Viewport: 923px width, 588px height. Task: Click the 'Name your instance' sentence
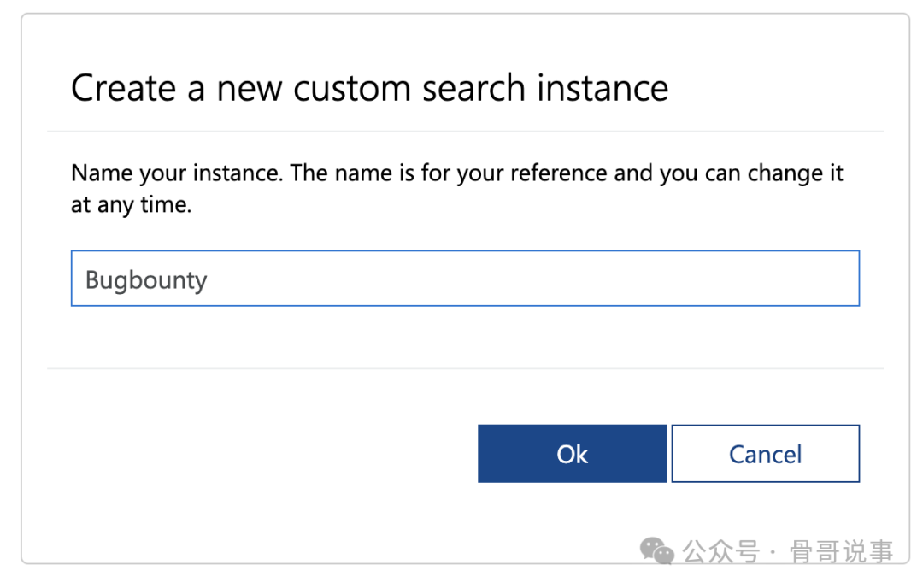coord(177,173)
